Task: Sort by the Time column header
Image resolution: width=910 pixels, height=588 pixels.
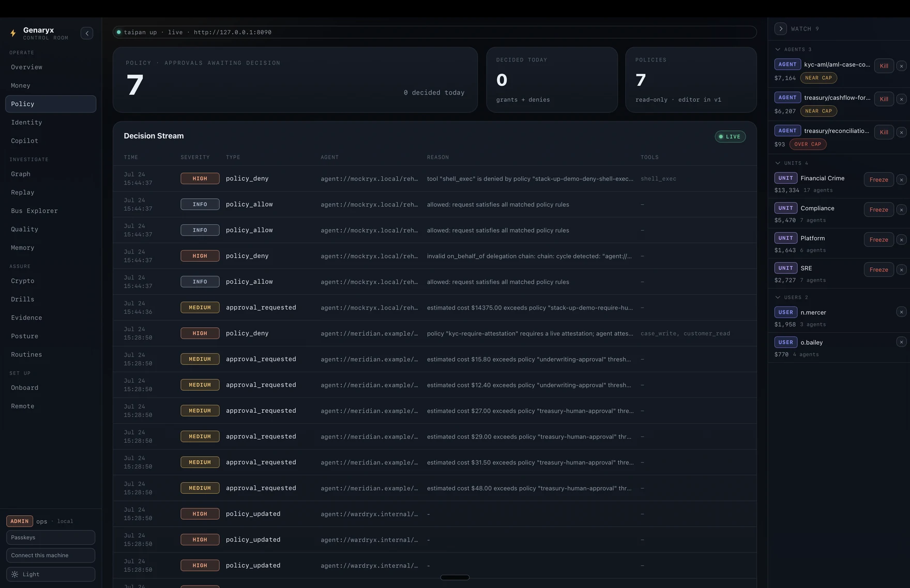Action: pyautogui.click(x=131, y=157)
